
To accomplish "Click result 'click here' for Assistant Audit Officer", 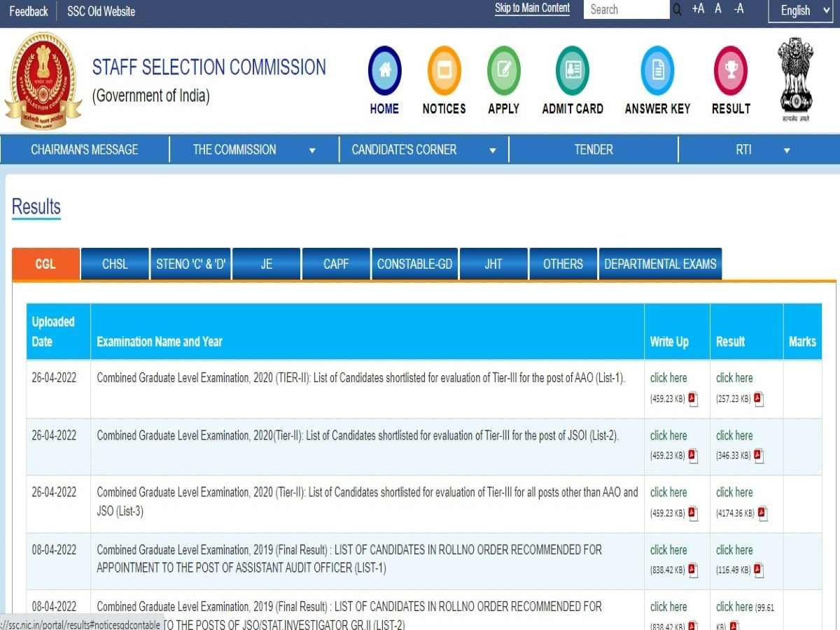I will (x=734, y=550).
